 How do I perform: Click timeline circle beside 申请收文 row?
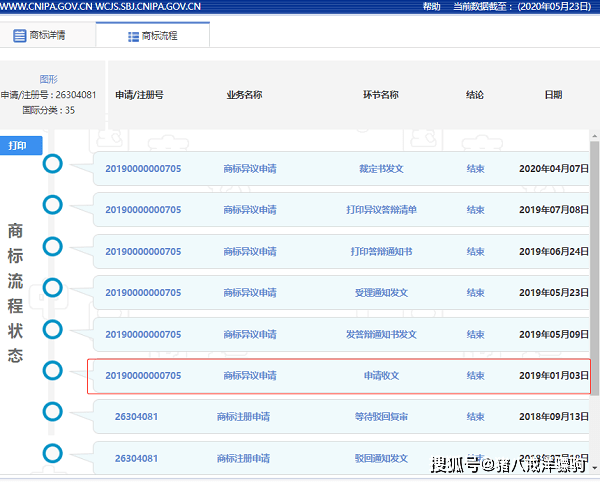coord(53,371)
